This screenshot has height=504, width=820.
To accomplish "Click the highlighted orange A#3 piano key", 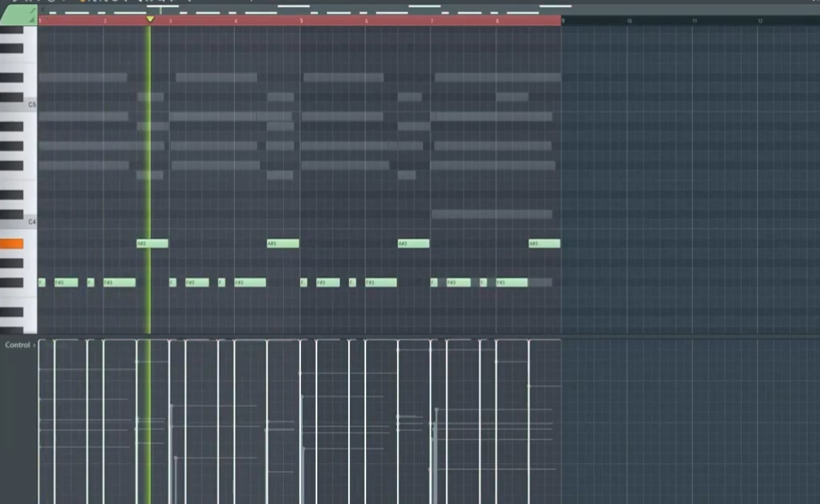I will pyautogui.click(x=11, y=244).
